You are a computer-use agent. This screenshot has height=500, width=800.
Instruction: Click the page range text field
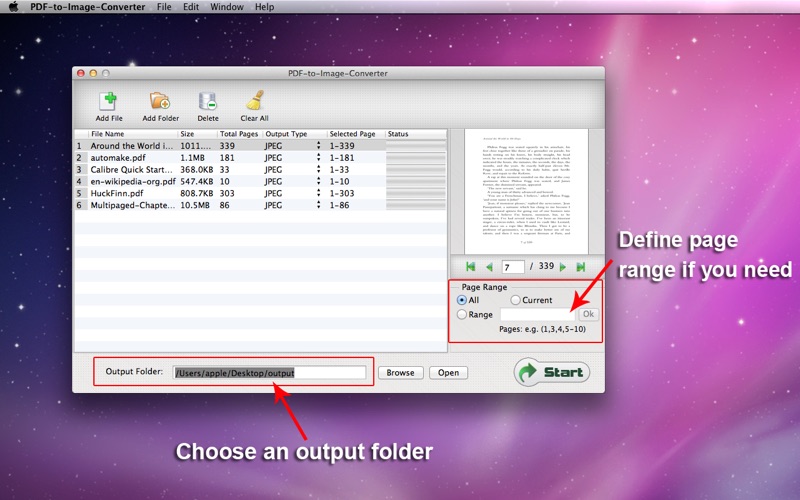coord(537,314)
